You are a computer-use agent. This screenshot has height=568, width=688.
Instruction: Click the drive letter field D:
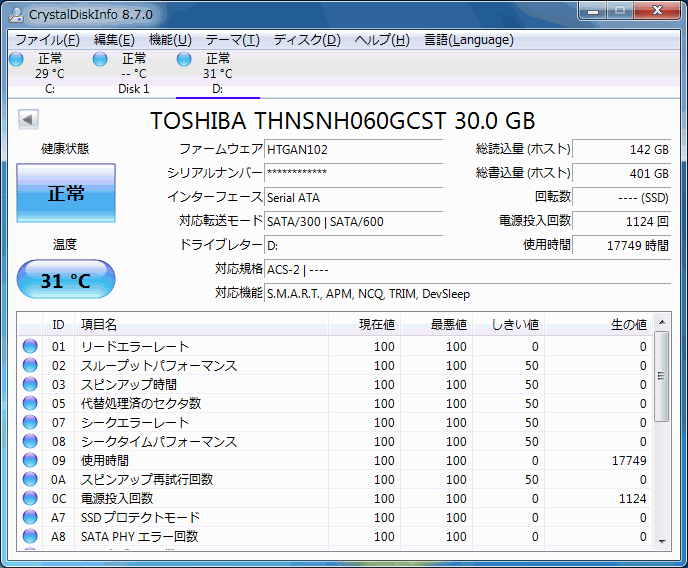(x=353, y=245)
